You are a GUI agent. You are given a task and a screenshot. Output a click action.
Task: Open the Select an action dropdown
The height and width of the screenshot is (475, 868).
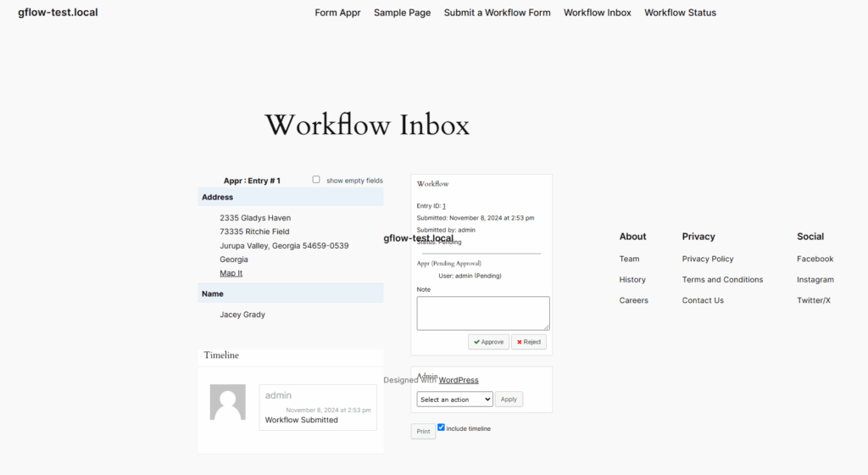(454, 400)
